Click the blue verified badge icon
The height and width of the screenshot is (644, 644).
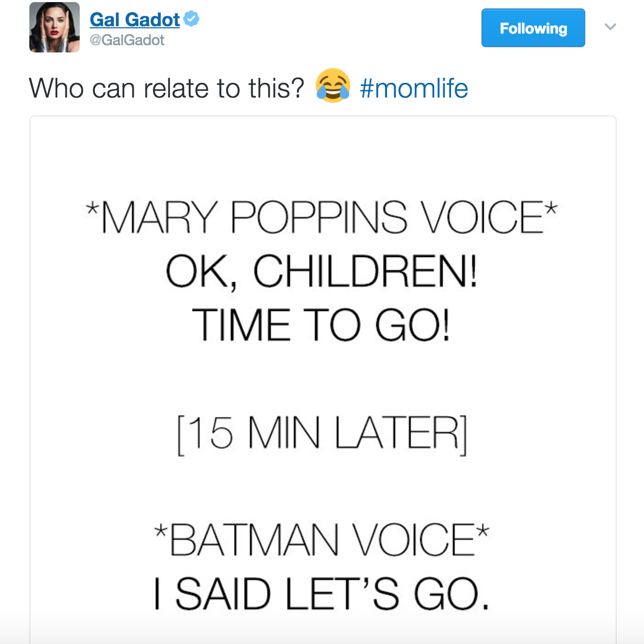click(x=191, y=19)
